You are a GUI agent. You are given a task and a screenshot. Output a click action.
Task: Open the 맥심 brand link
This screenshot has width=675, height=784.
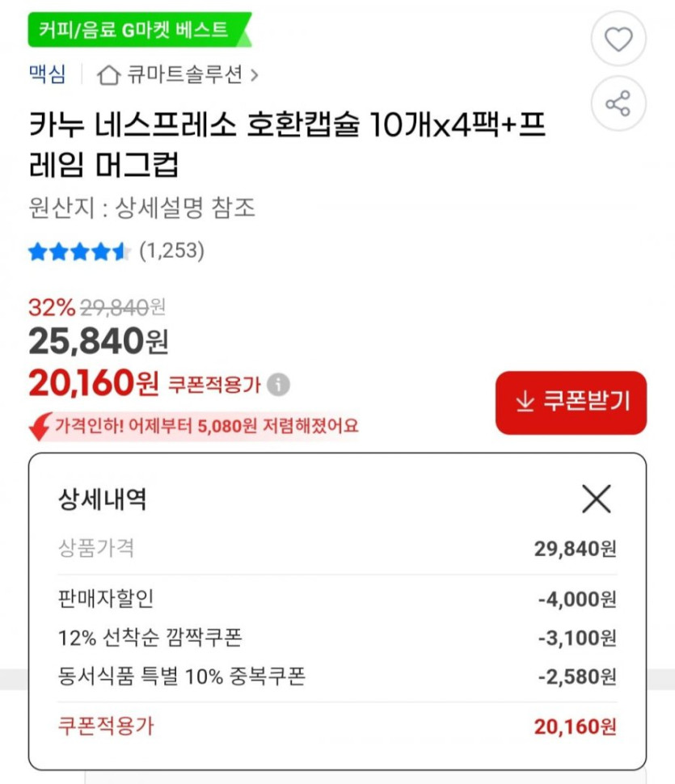(x=47, y=75)
